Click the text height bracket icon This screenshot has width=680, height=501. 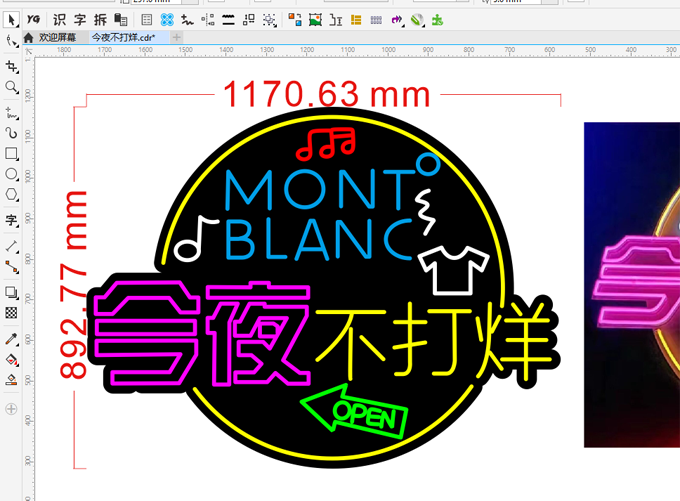point(336,20)
